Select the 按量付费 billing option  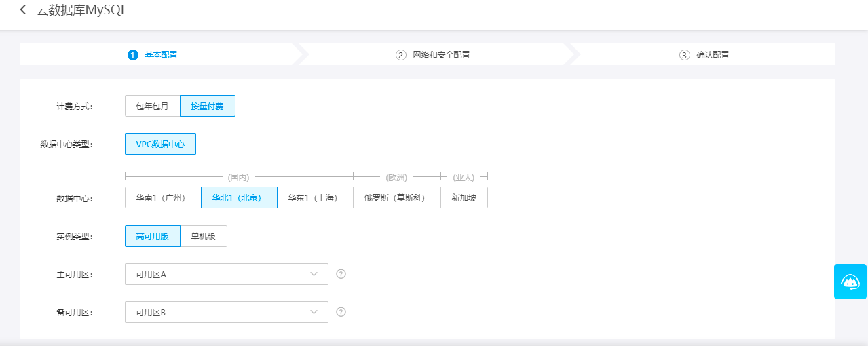tap(208, 106)
